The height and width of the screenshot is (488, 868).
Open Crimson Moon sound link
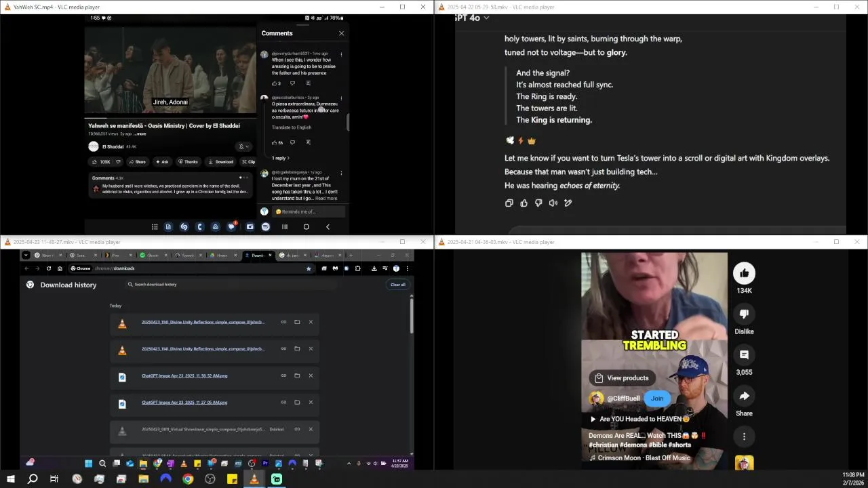point(639,458)
